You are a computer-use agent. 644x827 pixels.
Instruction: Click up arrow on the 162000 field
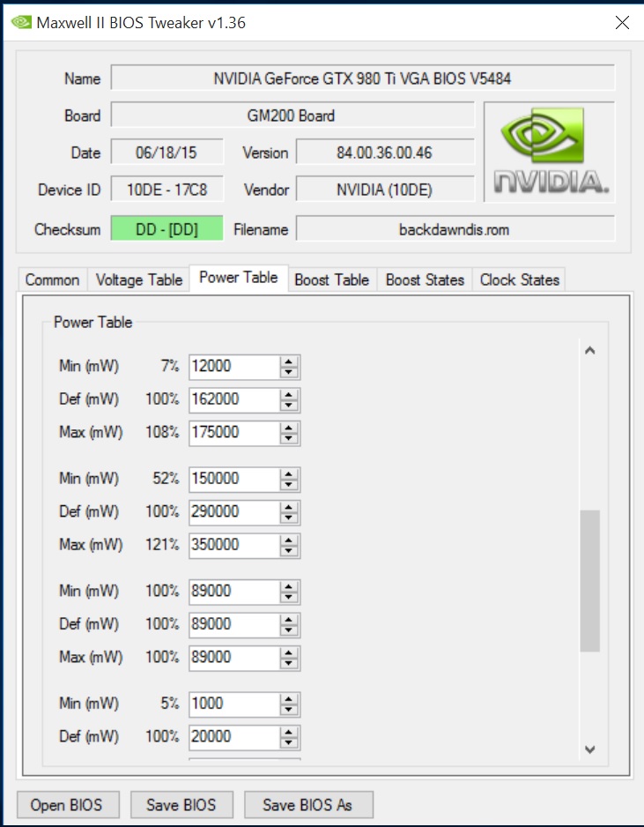click(289, 395)
